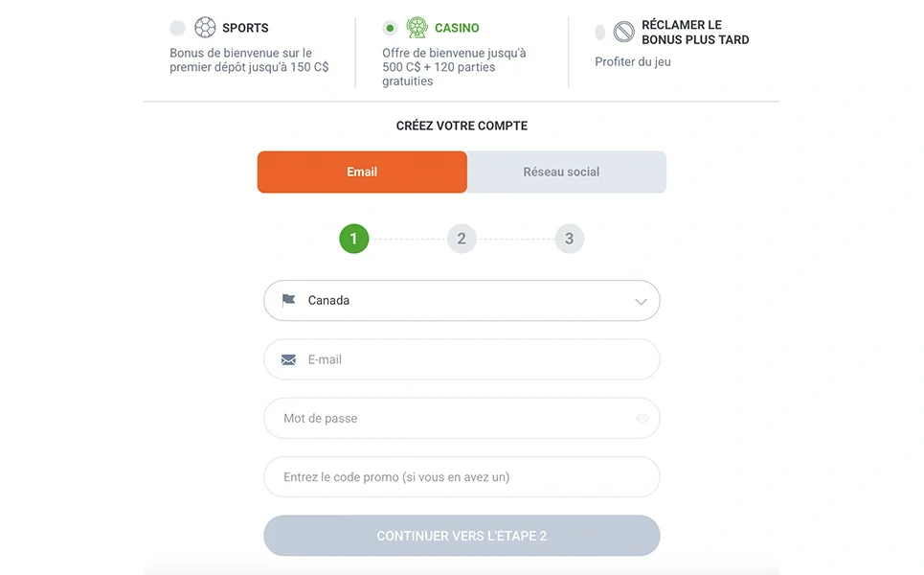Click the soccer ball Sports icon

[x=205, y=28]
